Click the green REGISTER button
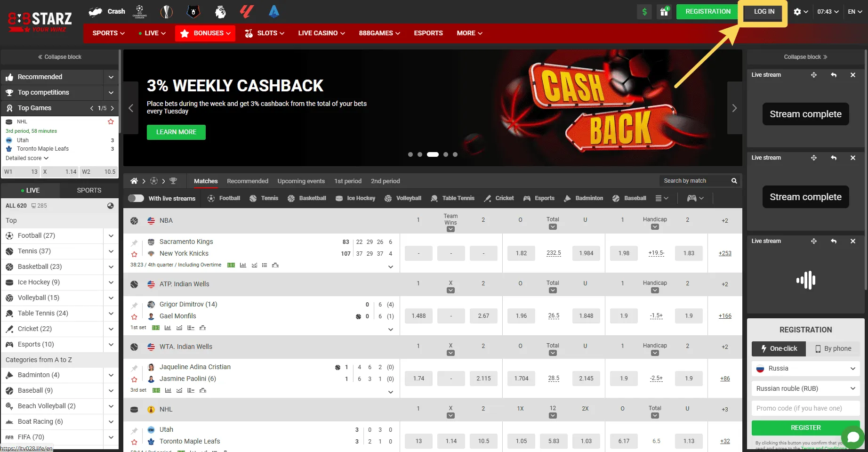This screenshot has height=452, width=868. pyautogui.click(x=806, y=428)
